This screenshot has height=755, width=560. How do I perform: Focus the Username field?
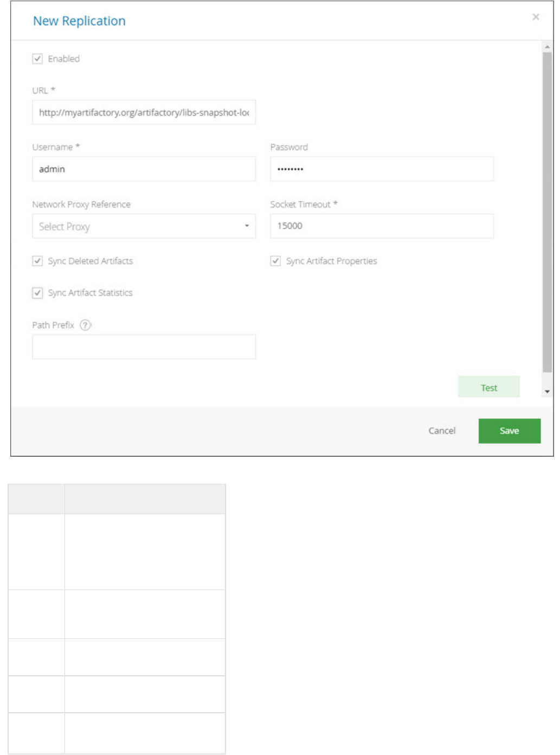(144, 169)
